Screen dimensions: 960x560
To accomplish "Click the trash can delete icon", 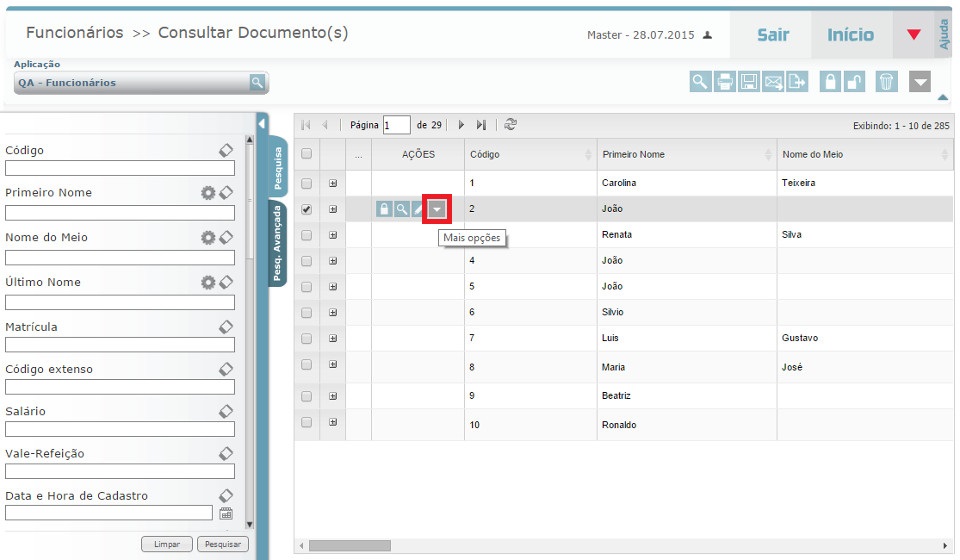I will [886, 81].
